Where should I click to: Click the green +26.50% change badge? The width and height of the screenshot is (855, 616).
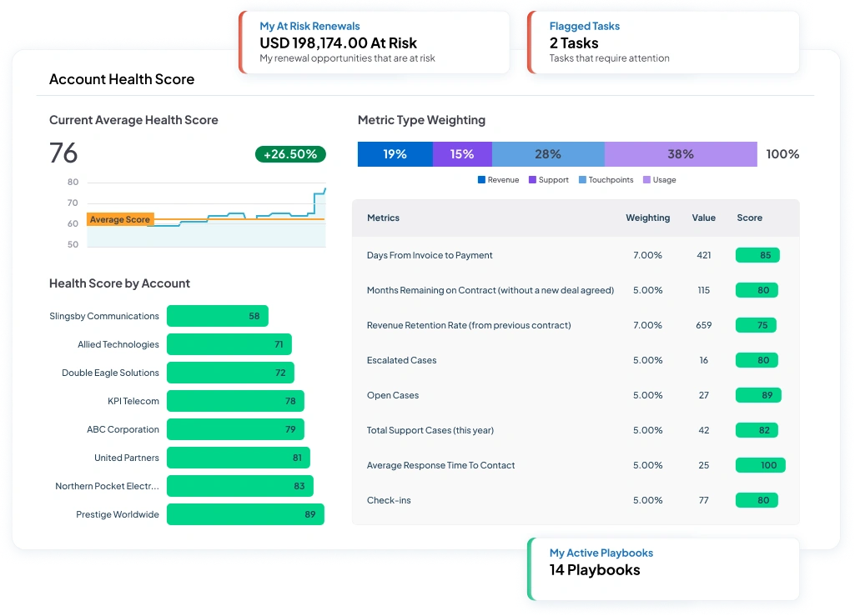[290, 154]
